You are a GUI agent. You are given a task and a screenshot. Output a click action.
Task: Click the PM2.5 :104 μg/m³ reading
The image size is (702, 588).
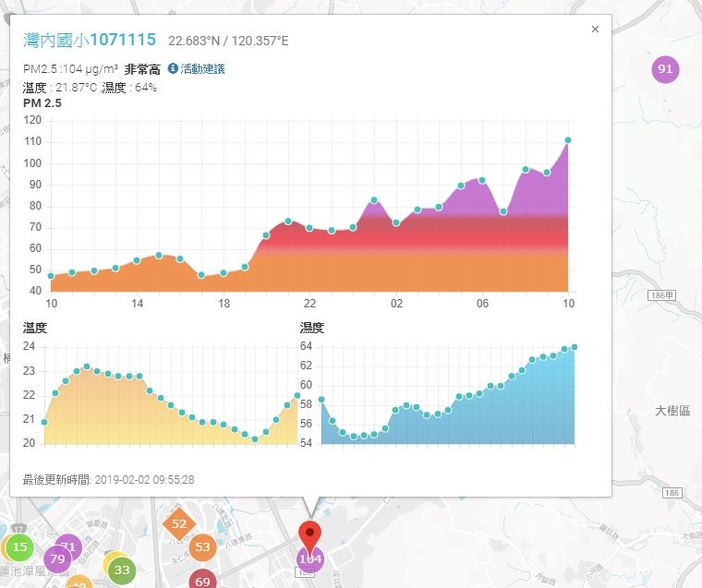[70, 69]
